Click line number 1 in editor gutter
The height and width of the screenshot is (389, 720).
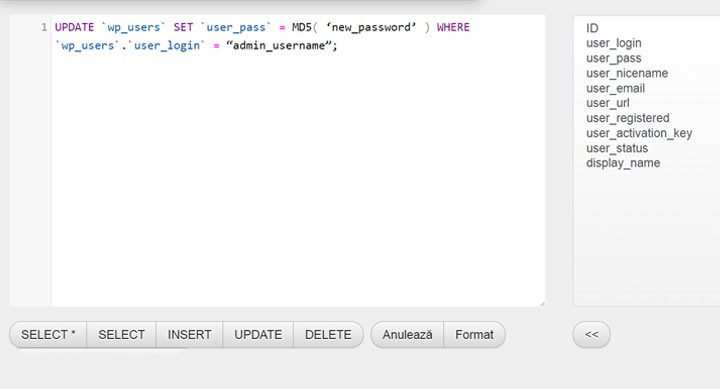(x=44, y=28)
